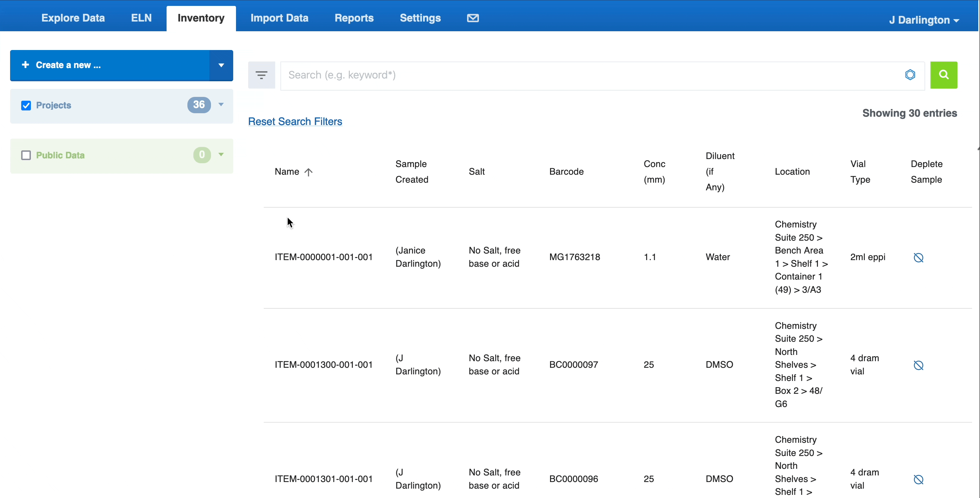Deplete sample ITEM-0001300-001-001
Viewport: 980px width, 498px height.
(918, 365)
